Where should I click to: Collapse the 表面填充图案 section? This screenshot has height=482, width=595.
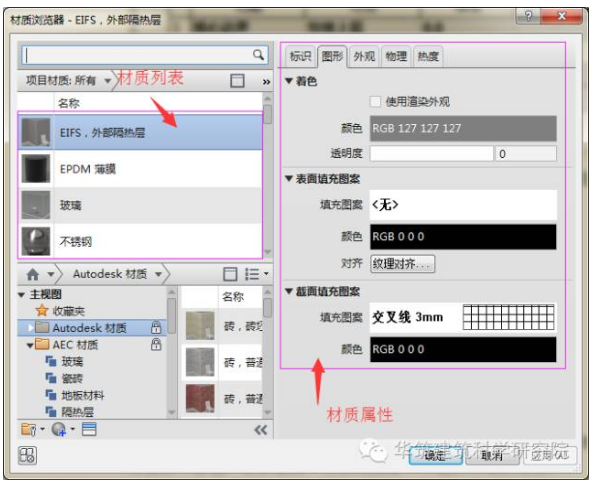pos(289,178)
